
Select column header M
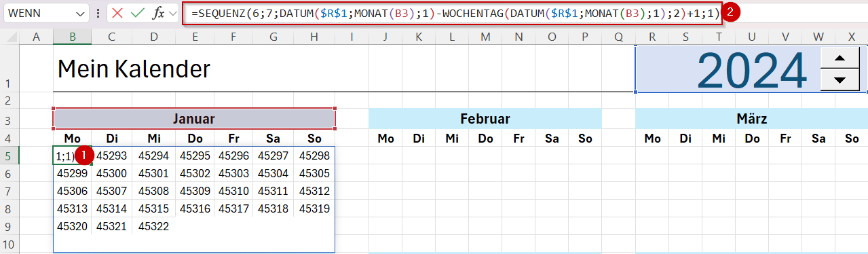pos(485,37)
